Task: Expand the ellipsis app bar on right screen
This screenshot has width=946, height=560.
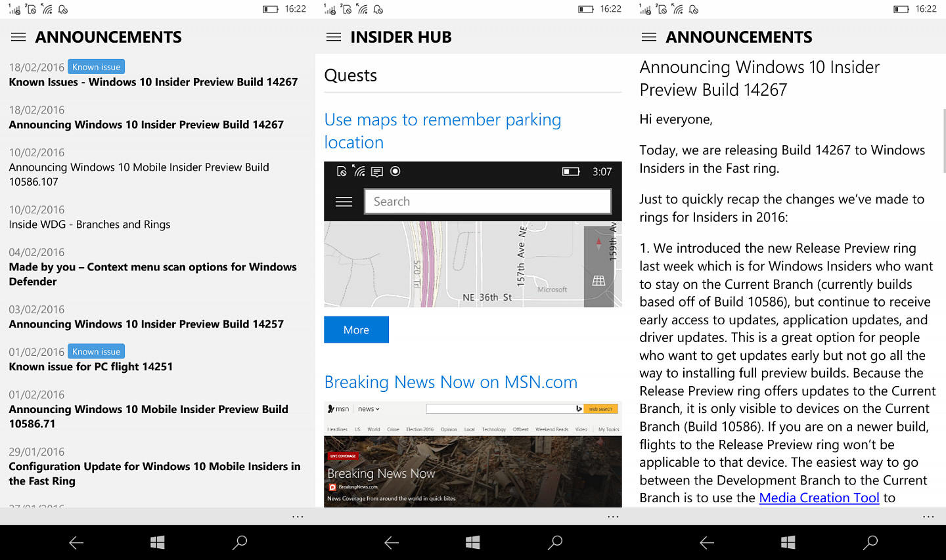Action: (x=928, y=517)
